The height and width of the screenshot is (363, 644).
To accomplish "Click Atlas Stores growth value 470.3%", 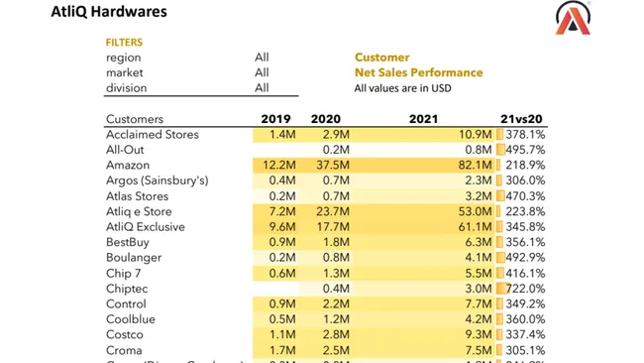I will 525,196.
